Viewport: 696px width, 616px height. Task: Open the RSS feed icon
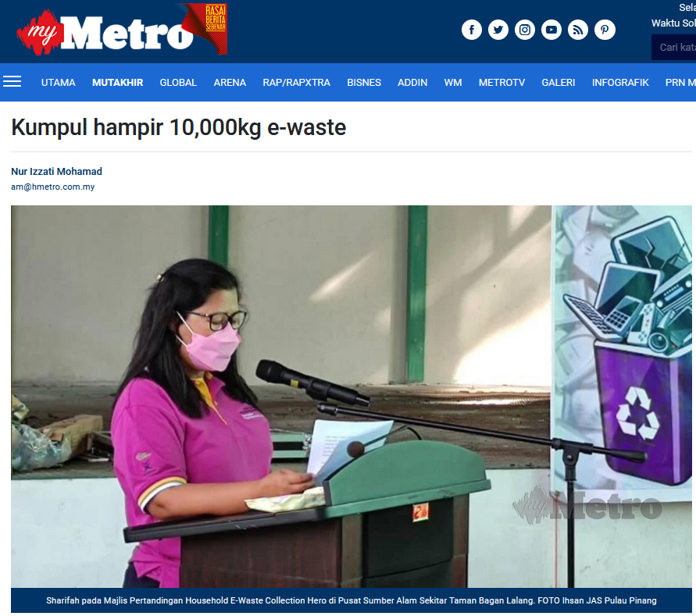578,30
